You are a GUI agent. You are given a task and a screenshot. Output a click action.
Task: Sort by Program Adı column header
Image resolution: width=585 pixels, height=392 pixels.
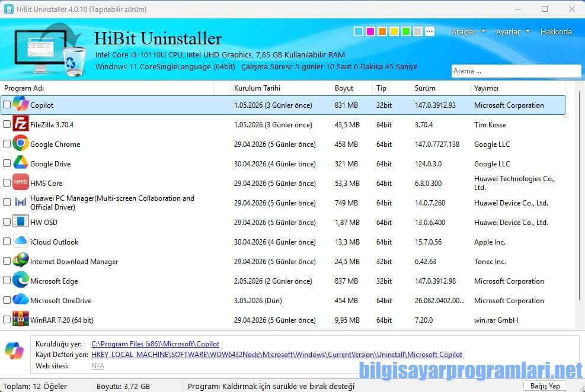tap(107, 88)
